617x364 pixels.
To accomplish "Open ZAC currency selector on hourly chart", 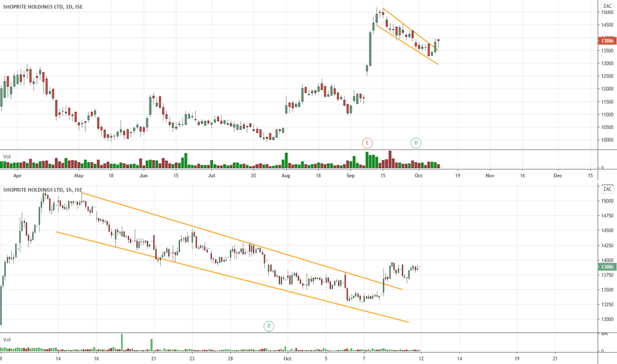I will click(x=608, y=189).
